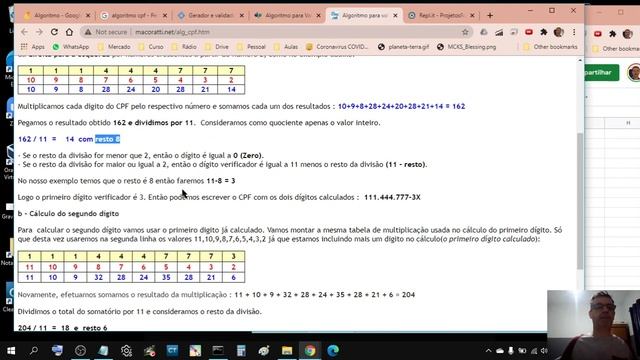
Task: Open the Aulas bookmark folder
Action: [x=286, y=47]
